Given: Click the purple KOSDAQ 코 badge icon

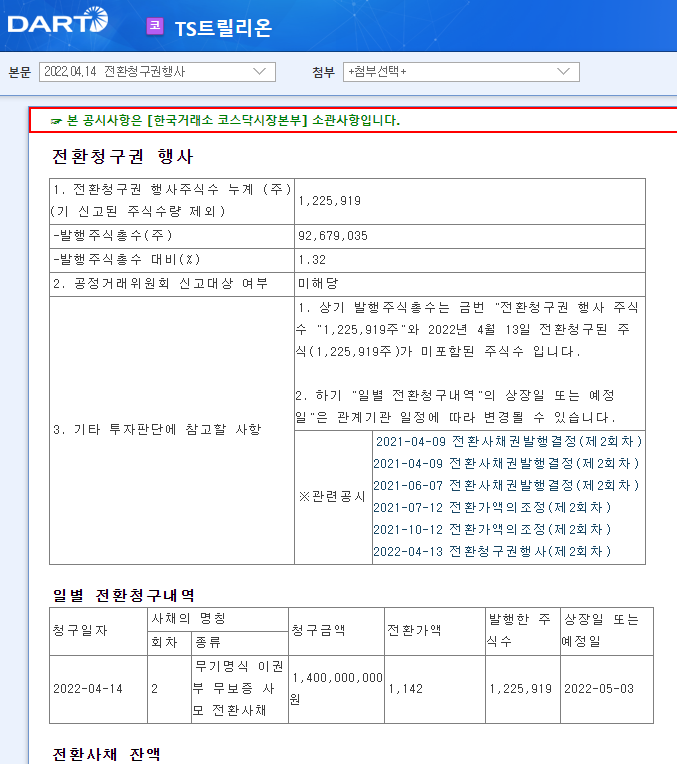Looking at the screenshot, I should point(155,26).
